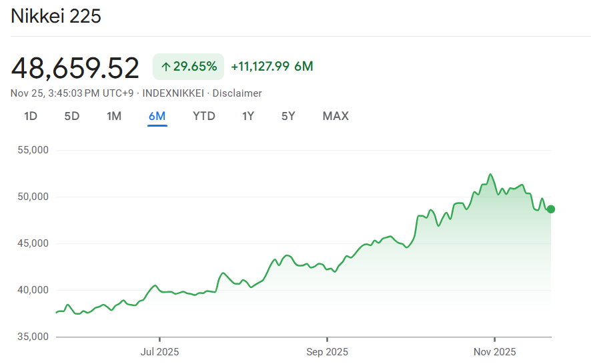Select the 1Y time range
The width and height of the screenshot is (591, 364).
pos(248,116)
